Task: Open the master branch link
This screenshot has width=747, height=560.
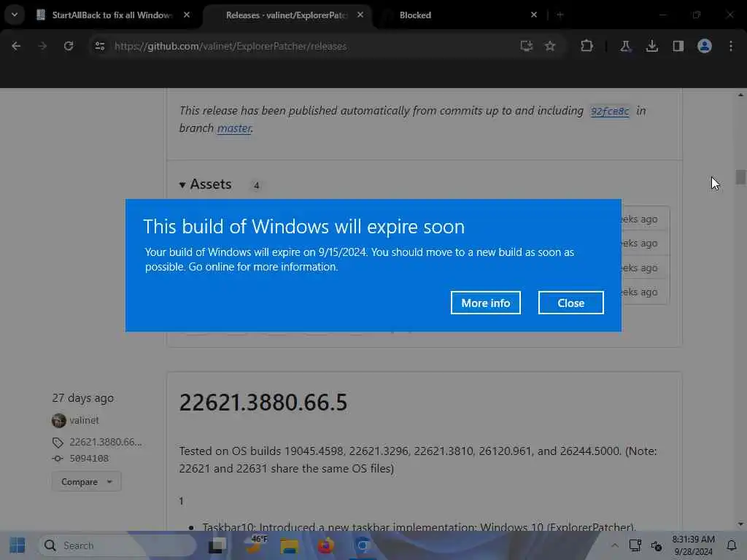Action: (234, 128)
